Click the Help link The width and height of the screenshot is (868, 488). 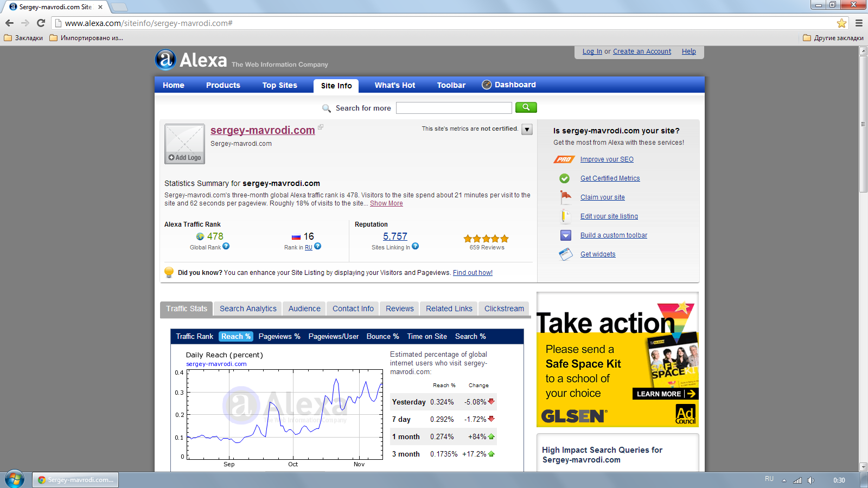point(689,52)
